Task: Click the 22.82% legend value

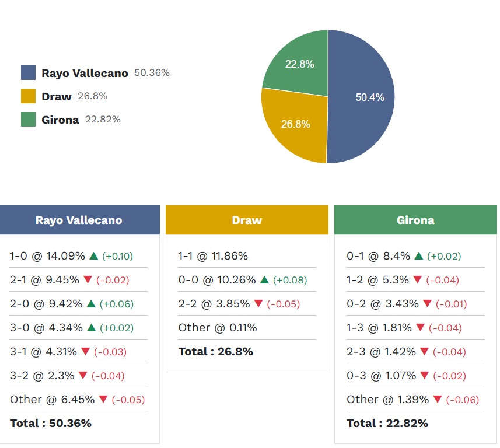Action: tap(103, 120)
